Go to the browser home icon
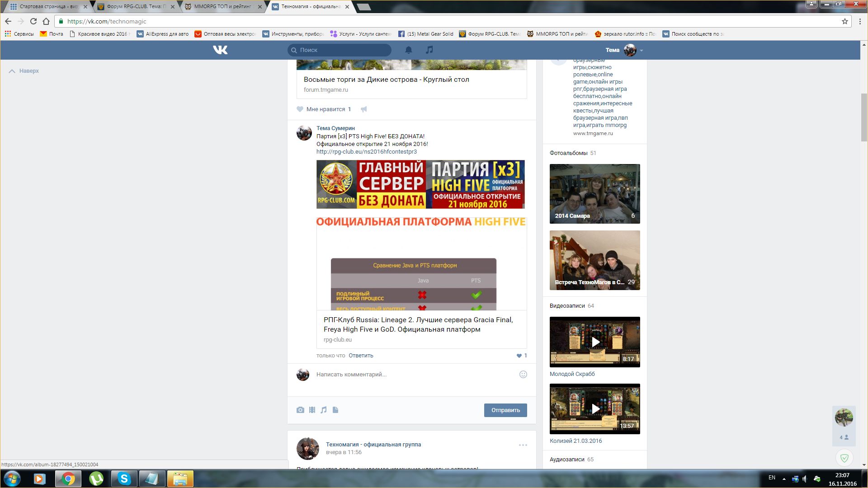The height and width of the screenshot is (488, 868). click(46, 21)
